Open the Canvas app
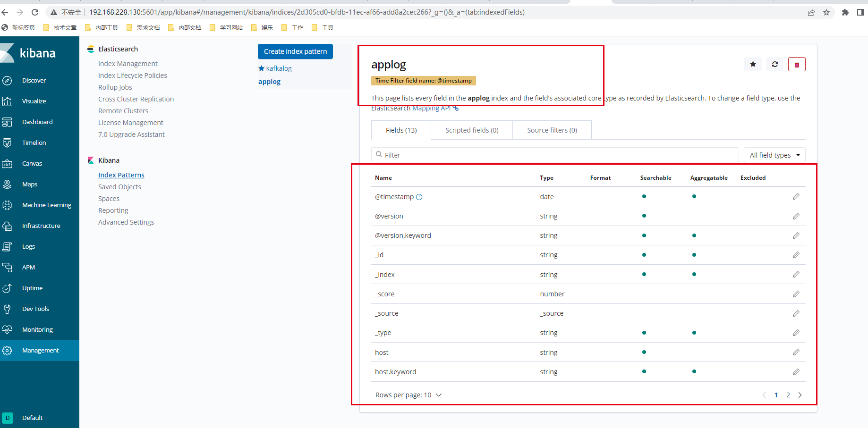This screenshot has width=868, height=428. (x=32, y=163)
